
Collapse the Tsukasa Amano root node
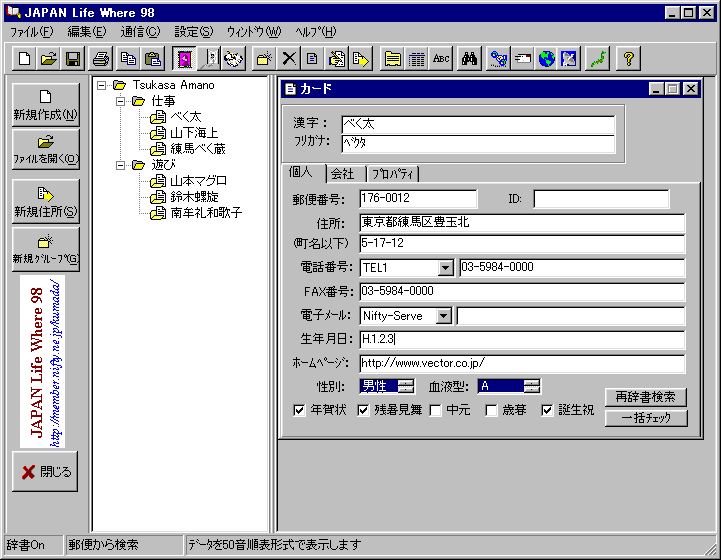click(x=101, y=85)
